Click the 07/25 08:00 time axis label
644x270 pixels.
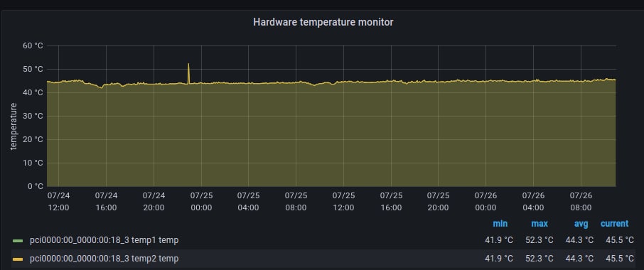(x=296, y=202)
